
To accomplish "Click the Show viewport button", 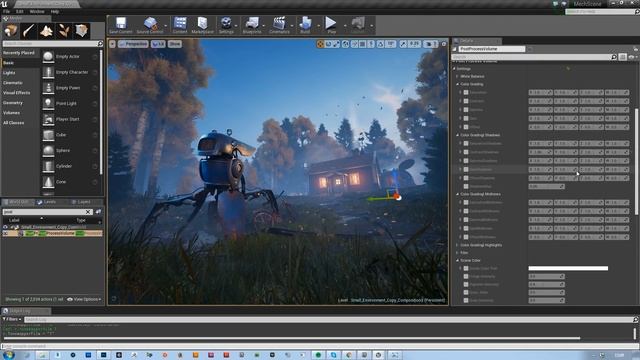I will [x=175, y=44].
